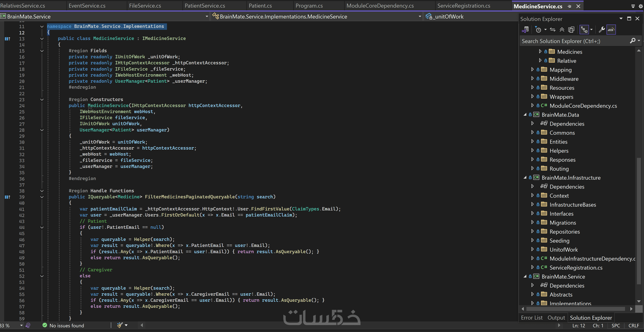
Task: Click the code cleanup broom icon
Action: pyautogui.click(x=120, y=325)
